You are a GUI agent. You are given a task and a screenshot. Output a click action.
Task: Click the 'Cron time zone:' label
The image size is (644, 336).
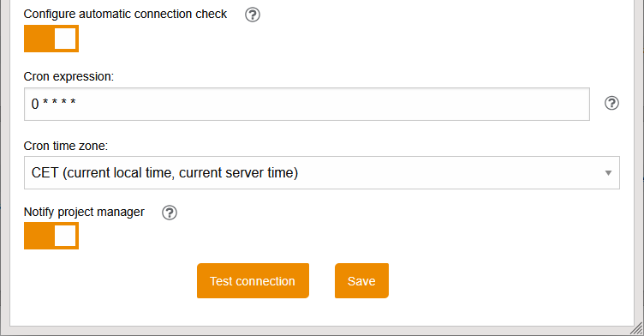click(66, 146)
